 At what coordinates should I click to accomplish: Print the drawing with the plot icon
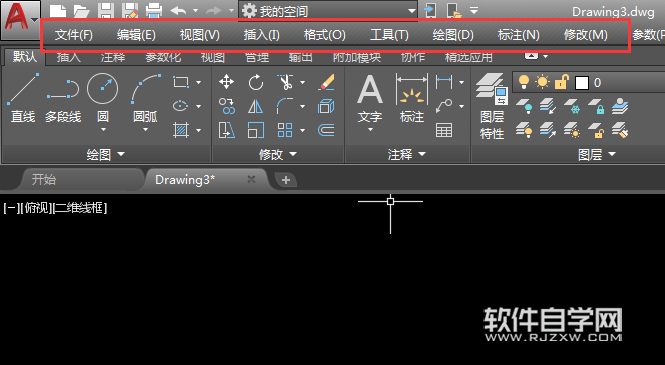pyautogui.click(x=154, y=11)
